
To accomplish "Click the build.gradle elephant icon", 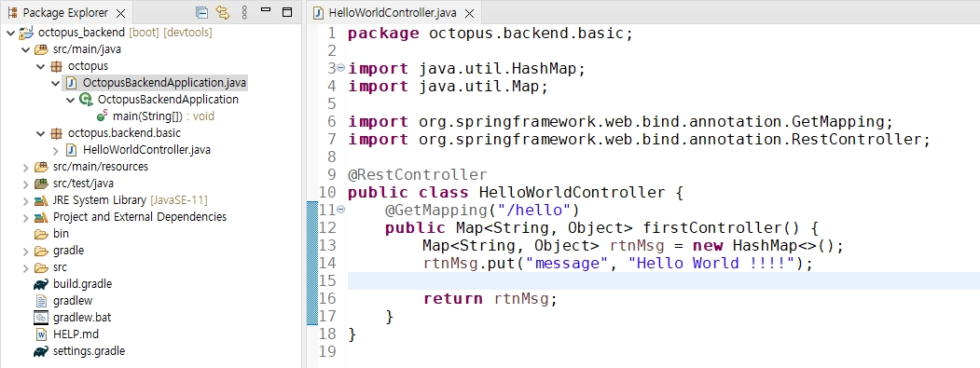I will coord(41,284).
